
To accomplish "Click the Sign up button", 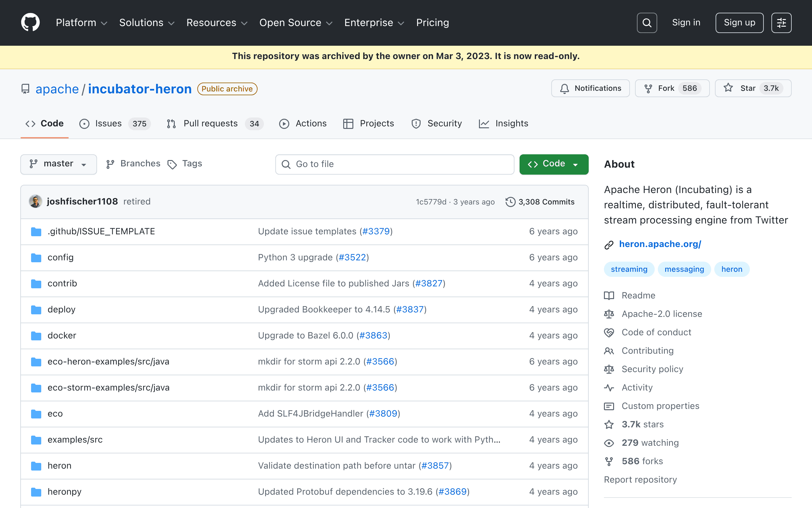I will [x=740, y=23].
